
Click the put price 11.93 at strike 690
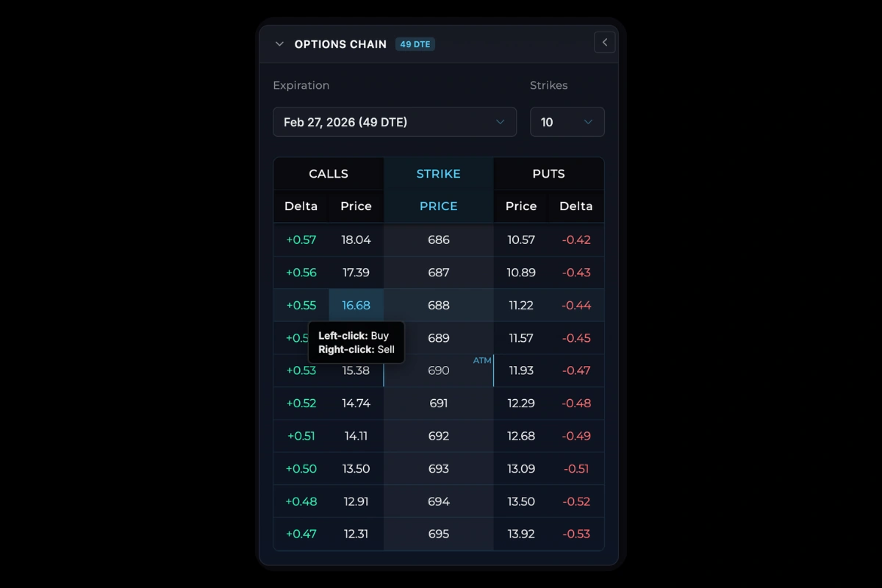521,370
